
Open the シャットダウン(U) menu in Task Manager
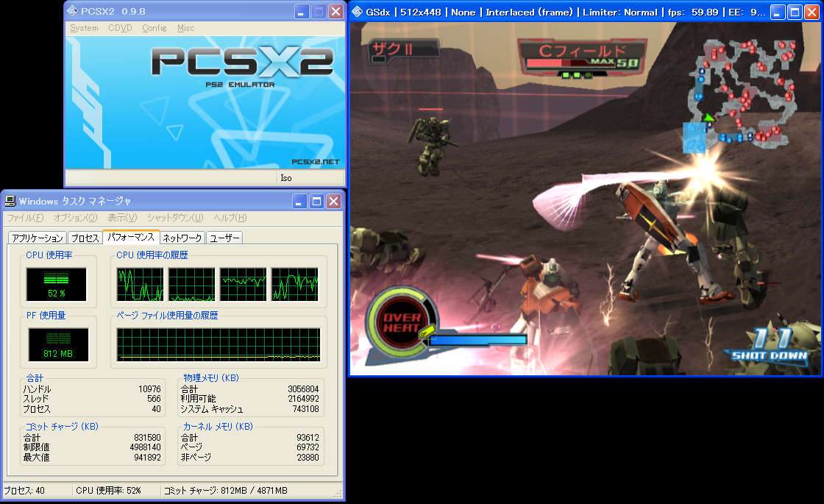point(175,218)
